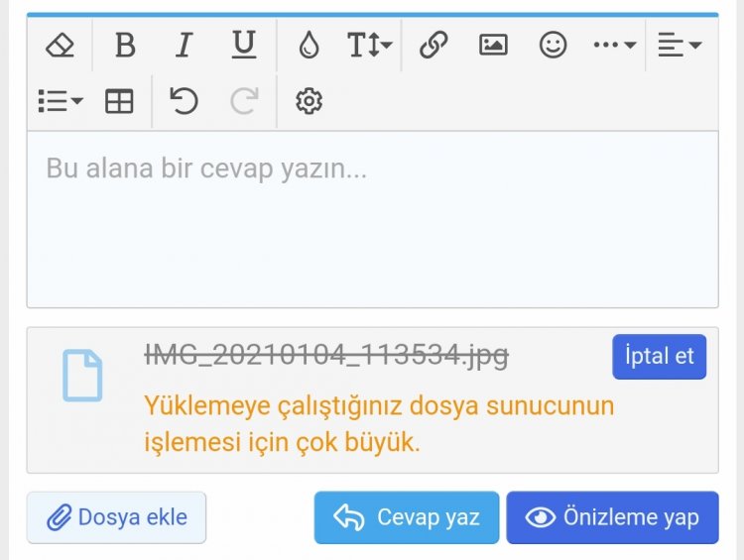Expand the font size dropdown
Image resolution: width=744 pixels, height=560 pixels.
pyautogui.click(x=370, y=46)
